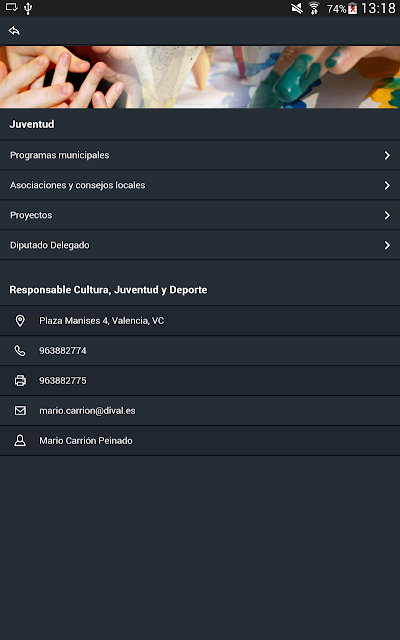Expand the Diputado Delegado chevron
Screen dimensions: 400x640
pyautogui.click(x=387, y=245)
